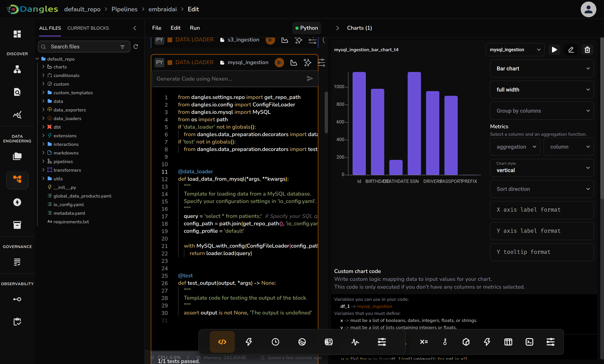
Task: Delete the chart with trash icon
Action: [x=587, y=50]
